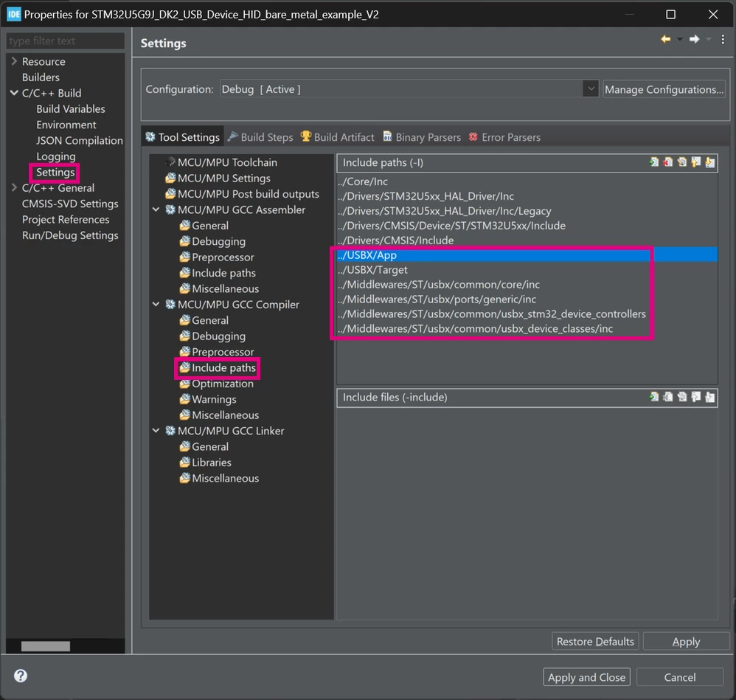Collapse the MCU/MPU GCC Compiler node
Image resolution: width=736 pixels, height=700 pixels.
pos(156,304)
